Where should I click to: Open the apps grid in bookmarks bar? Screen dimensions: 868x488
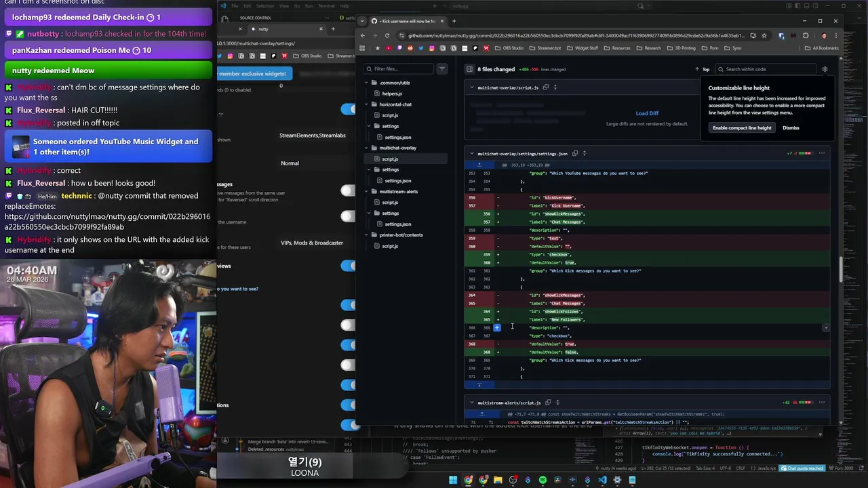pos(362,48)
